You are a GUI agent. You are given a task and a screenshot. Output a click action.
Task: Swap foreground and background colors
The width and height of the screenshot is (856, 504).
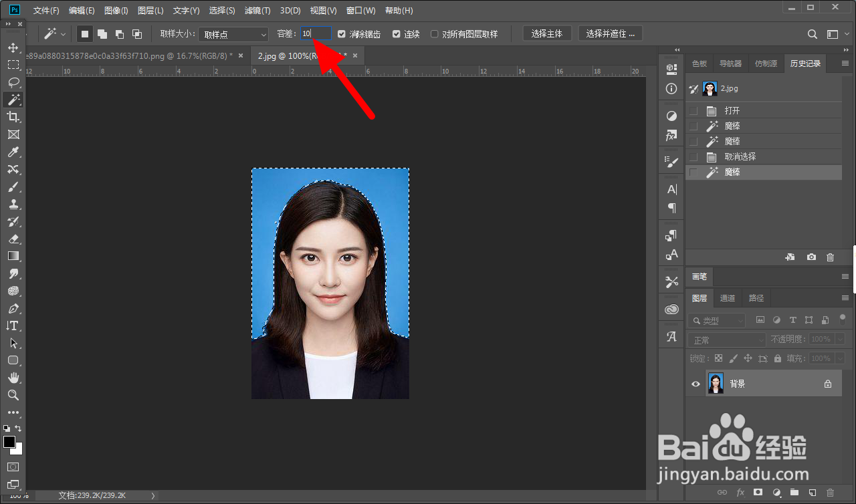[18, 428]
